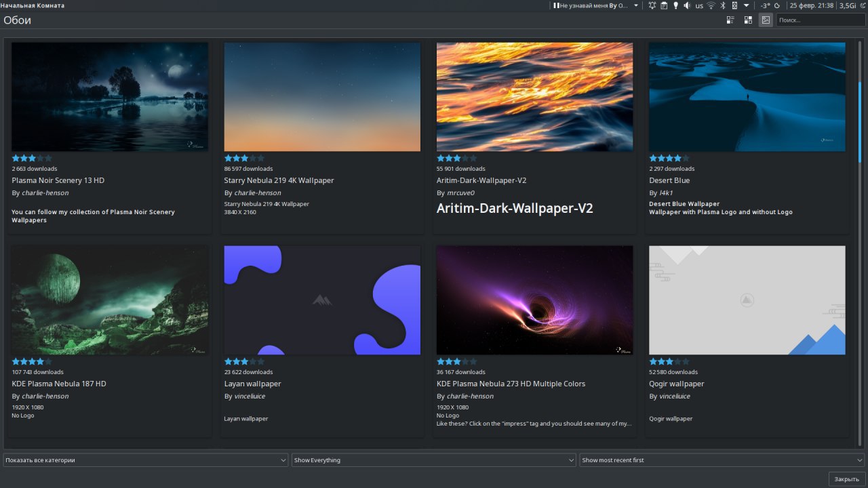Viewport: 868px width, 488px height.
Task: Click the 3840 X 2160 resolution text
Action: (x=240, y=212)
